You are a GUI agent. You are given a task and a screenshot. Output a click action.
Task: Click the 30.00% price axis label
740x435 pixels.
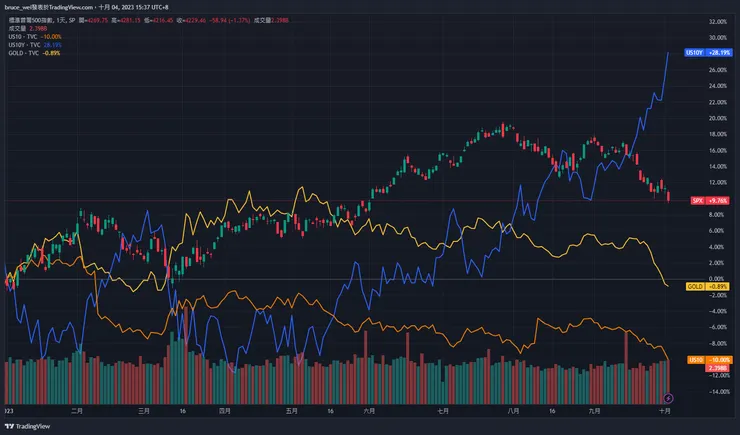click(x=717, y=38)
